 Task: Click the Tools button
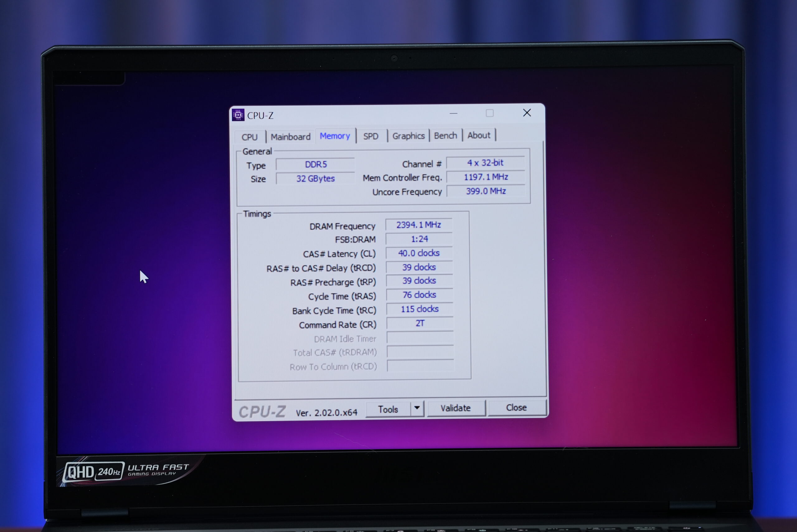tap(388, 409)
